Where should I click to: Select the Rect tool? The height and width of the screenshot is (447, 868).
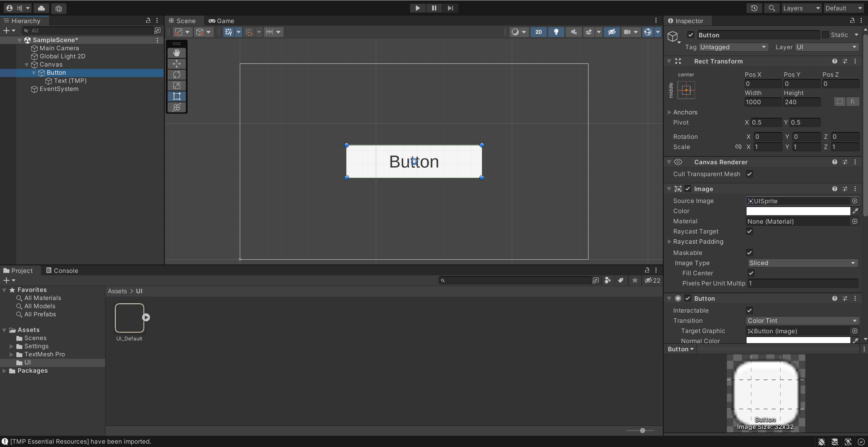(176, 96)
